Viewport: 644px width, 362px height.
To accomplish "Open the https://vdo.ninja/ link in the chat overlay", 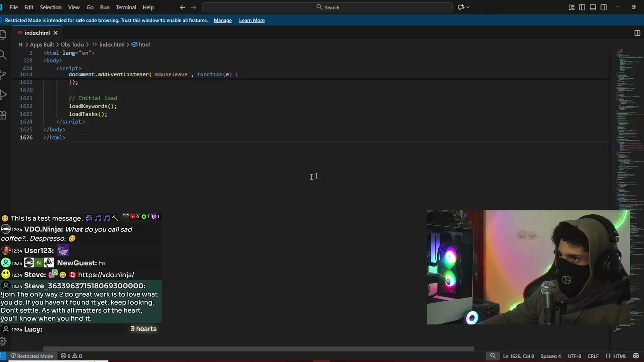I will (x=106, y=275).
